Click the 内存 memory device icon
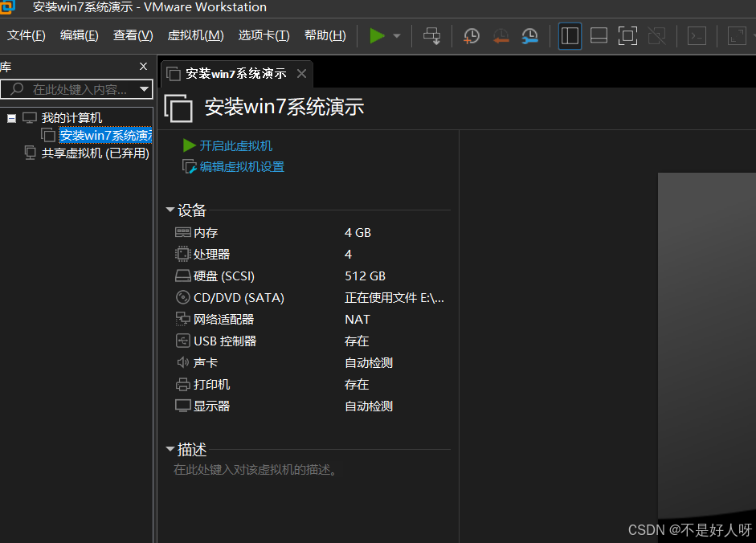 (182, 232)
